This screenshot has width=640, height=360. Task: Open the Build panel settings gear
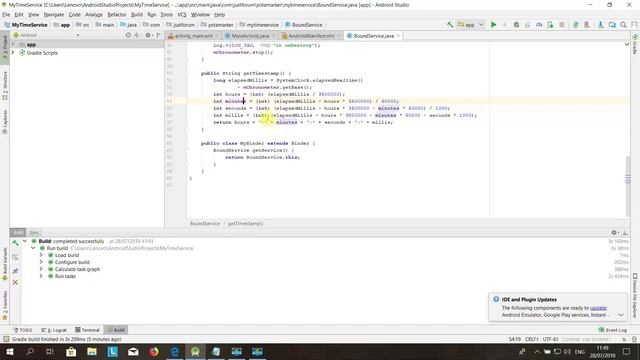(614, 232)
